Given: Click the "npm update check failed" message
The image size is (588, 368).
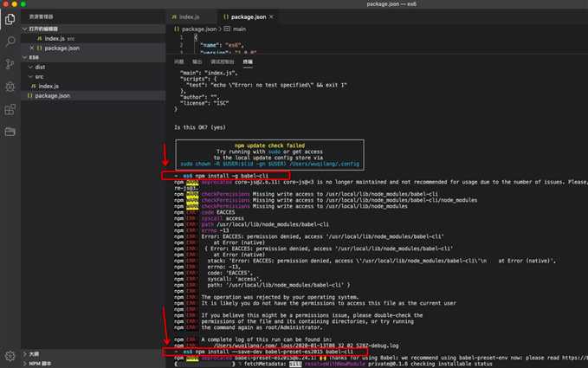Looking at the screenshot, I should coord(269,145).
